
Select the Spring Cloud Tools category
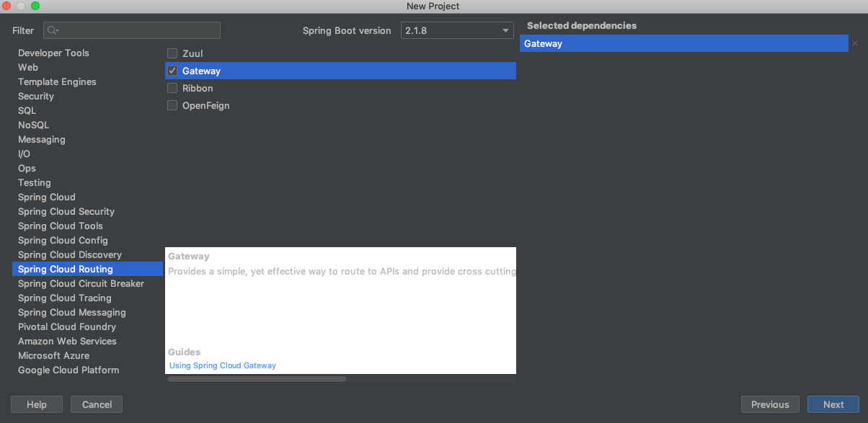(x=61, y=226)
